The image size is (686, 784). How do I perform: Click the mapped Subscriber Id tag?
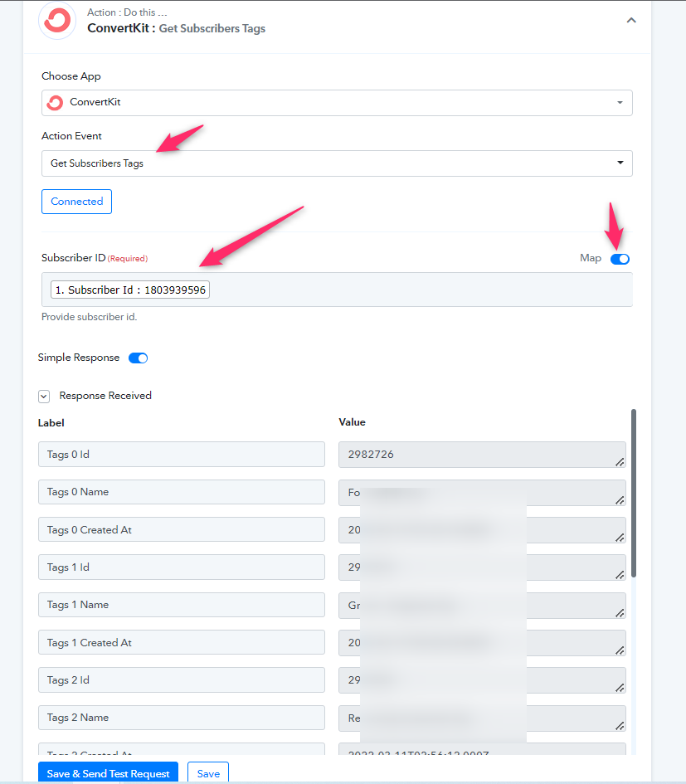tap(130, 290)
